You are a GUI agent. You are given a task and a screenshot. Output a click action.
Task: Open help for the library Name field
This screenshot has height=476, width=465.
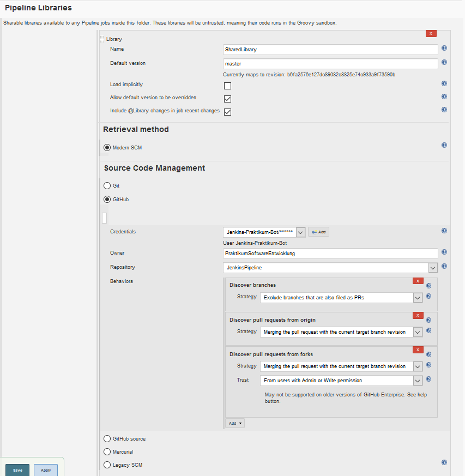tap(444, 48)
